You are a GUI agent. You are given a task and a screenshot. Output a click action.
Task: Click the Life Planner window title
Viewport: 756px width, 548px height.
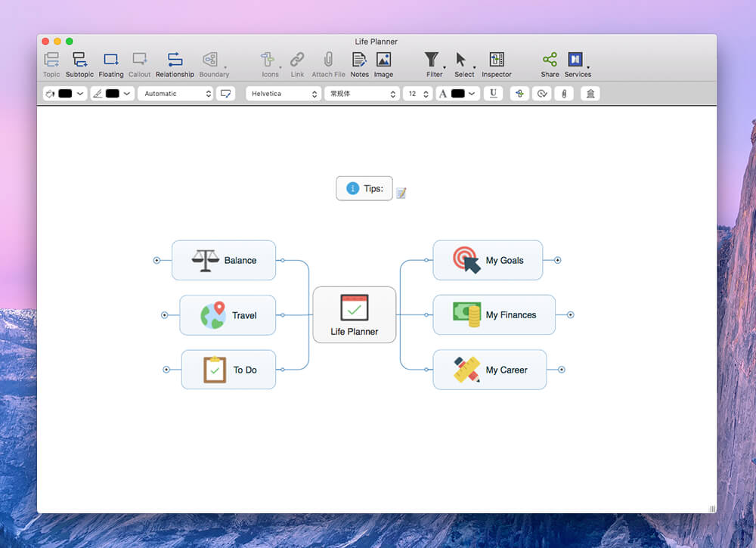coord(376,42)
